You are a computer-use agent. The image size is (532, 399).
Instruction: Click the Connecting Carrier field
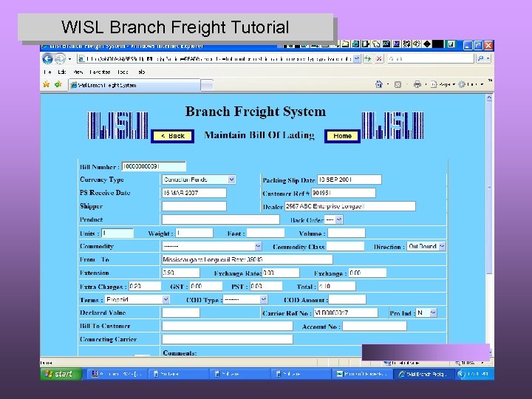[x=228, y=339]
